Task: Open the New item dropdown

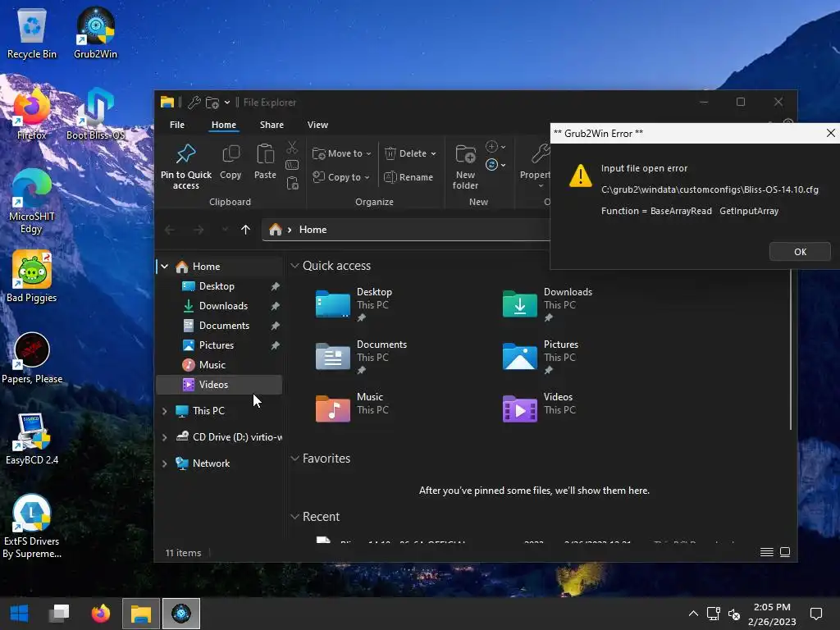Action: 495,147
